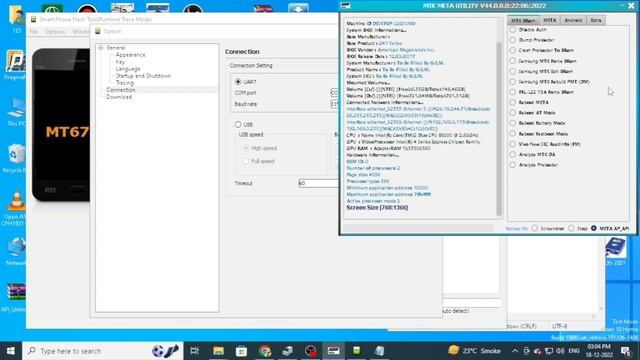Select UART connection radio button
640x360 pixels.
[x=238, y=82]
